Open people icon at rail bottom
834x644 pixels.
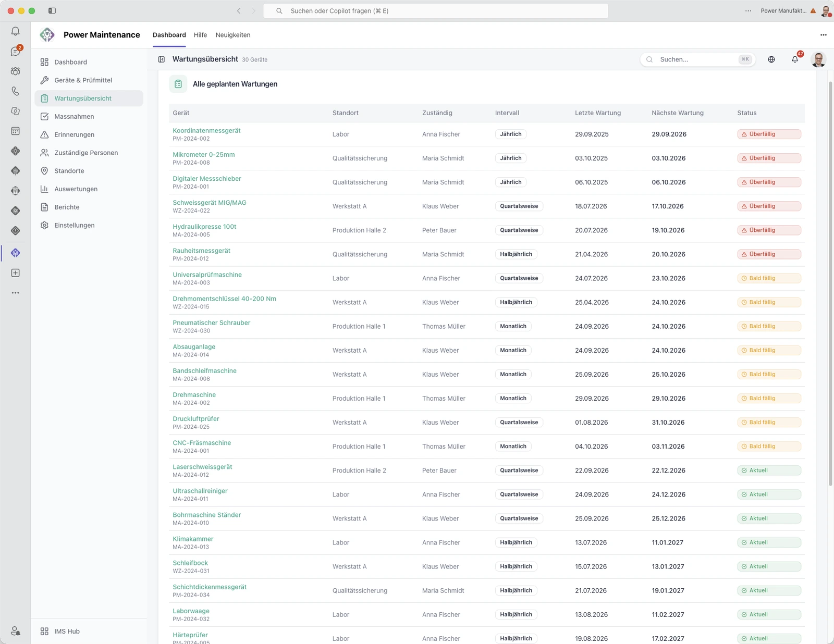point(15,631)
